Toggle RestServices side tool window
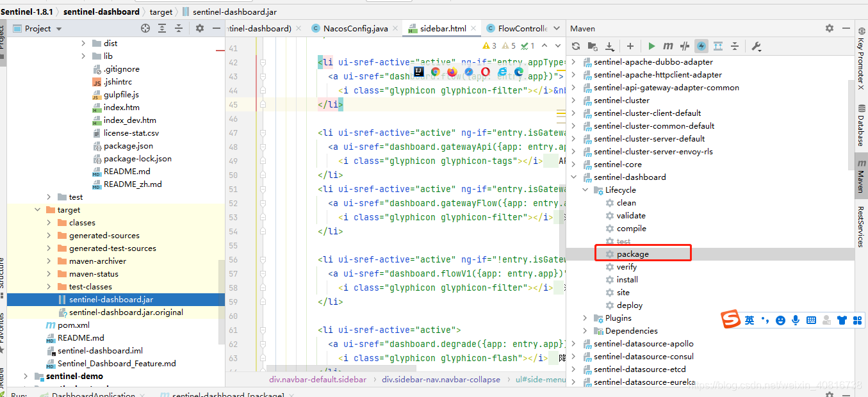This screenshot has height=397, width=868. click(x=862, y=226)
